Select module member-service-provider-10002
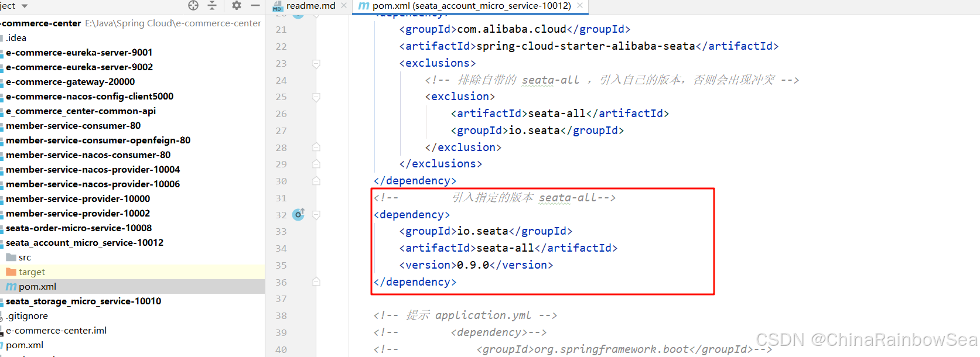980x357 pixels. click(78, 214)
